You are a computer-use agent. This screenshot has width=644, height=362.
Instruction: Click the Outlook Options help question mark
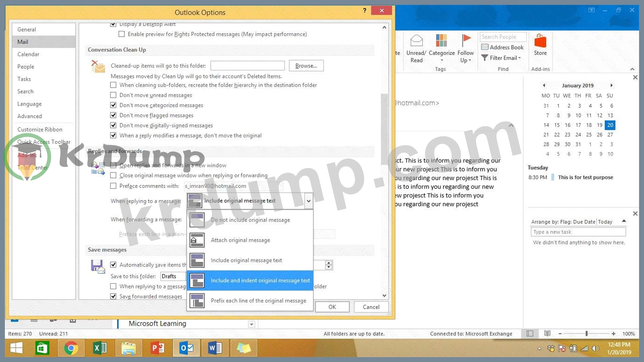(x=364, y=10)
